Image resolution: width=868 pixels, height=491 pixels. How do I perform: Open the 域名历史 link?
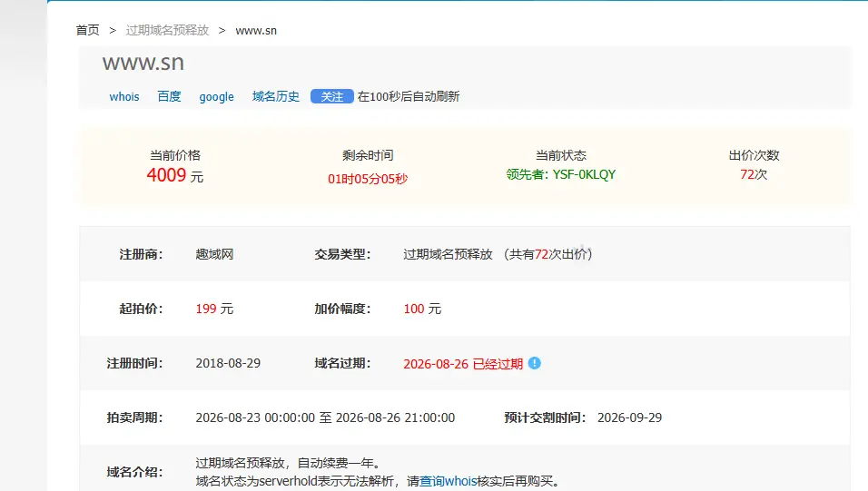[x=276, y=96]
